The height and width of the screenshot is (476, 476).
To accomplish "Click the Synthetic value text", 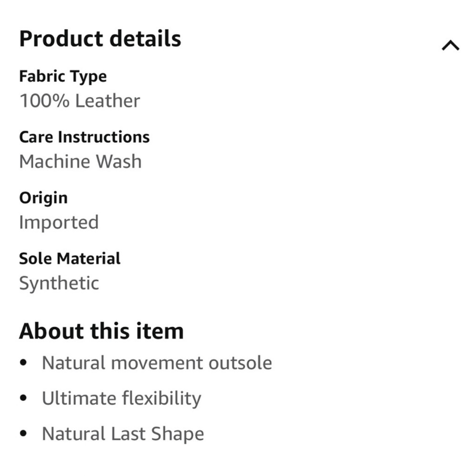I will tap(59, 284).
